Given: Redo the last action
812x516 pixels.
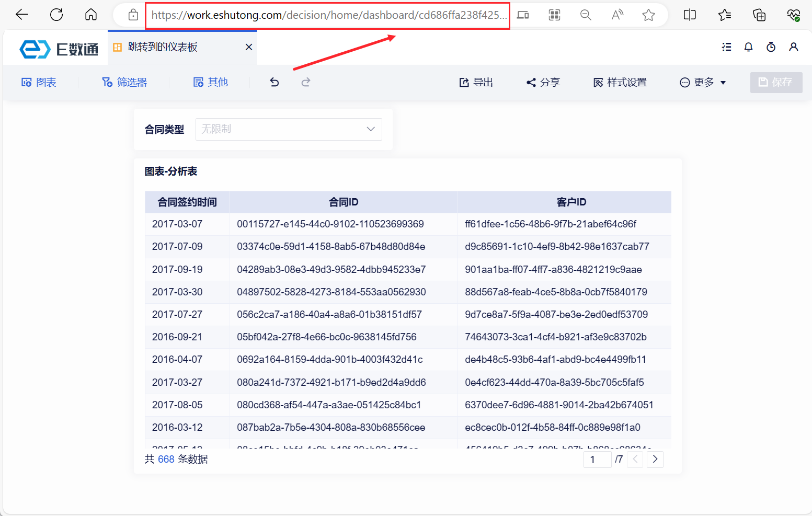Looking at the screenshot, I should (306, 82).
